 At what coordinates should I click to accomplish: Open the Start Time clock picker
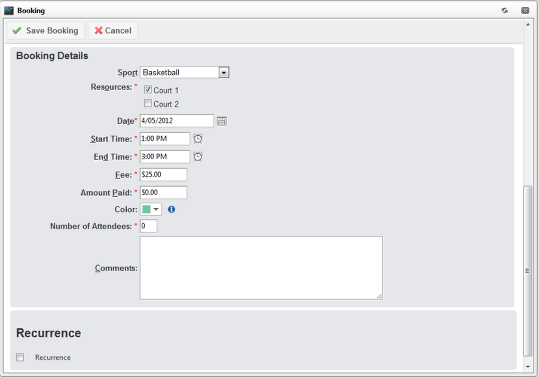[x=198, y=139]
